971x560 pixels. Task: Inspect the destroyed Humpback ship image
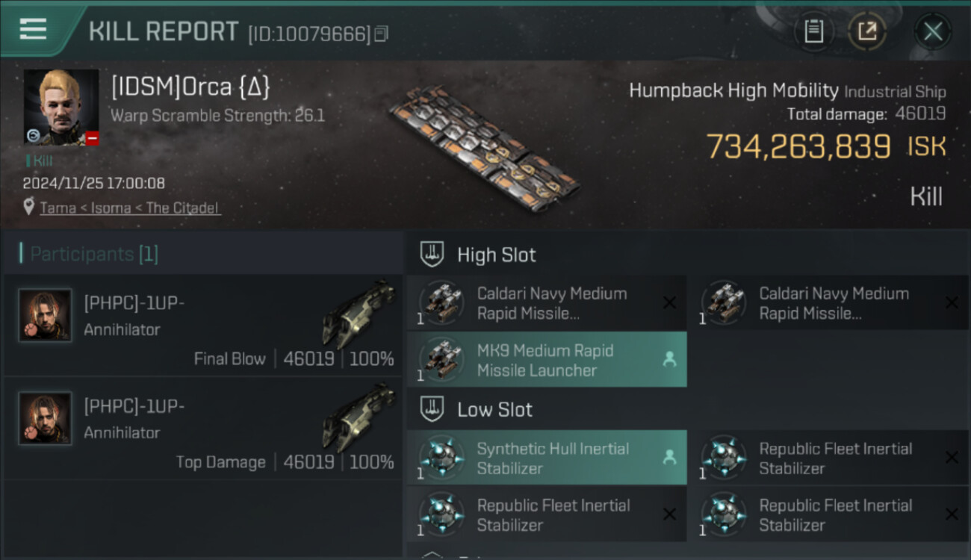coord(484,147)
